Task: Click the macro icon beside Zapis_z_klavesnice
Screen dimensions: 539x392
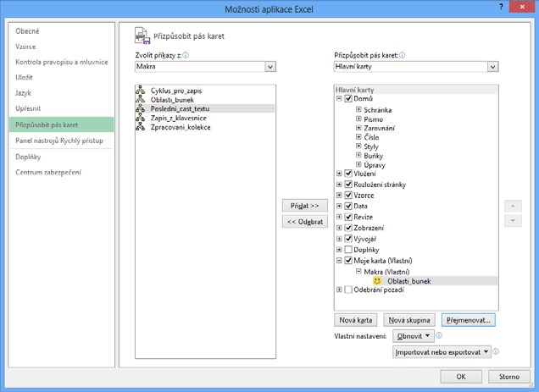Action: click(x=140, y=118)
